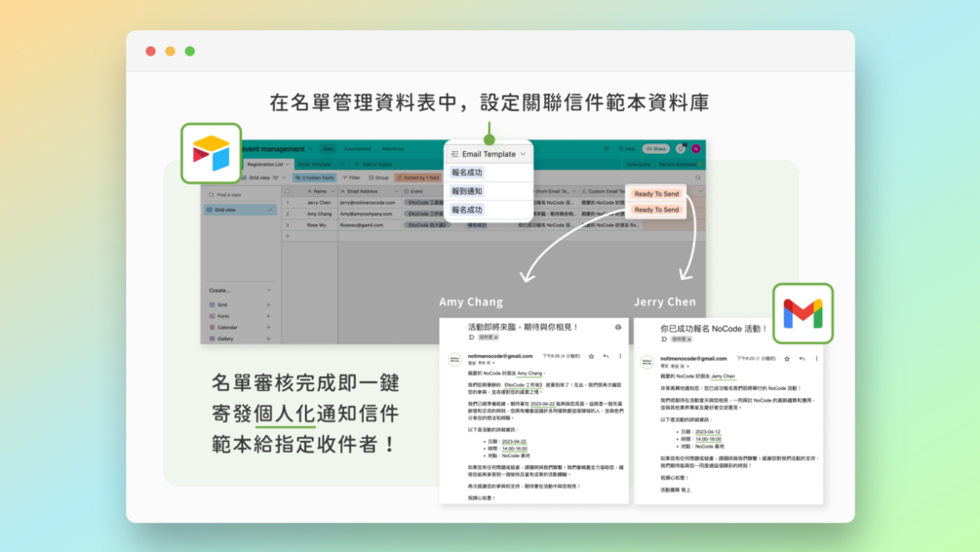
Task: Click the Help button
Action: [626, 149]
